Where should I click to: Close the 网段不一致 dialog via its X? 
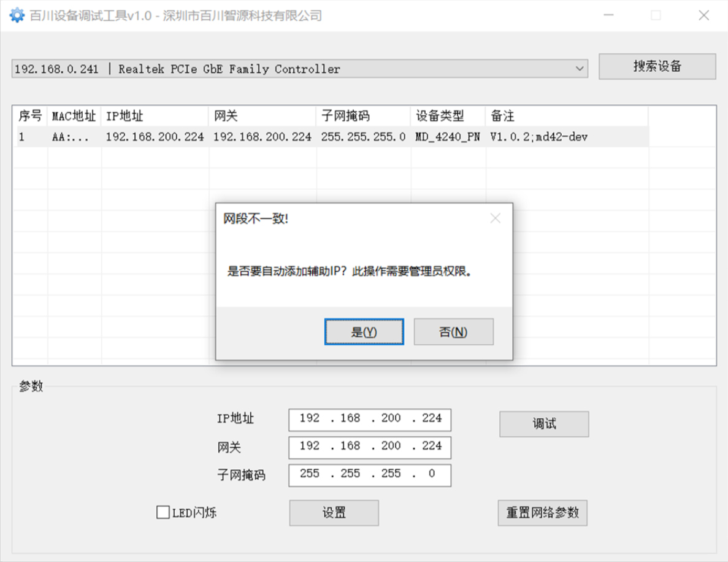pyautogui.click(x=495, y=218)
